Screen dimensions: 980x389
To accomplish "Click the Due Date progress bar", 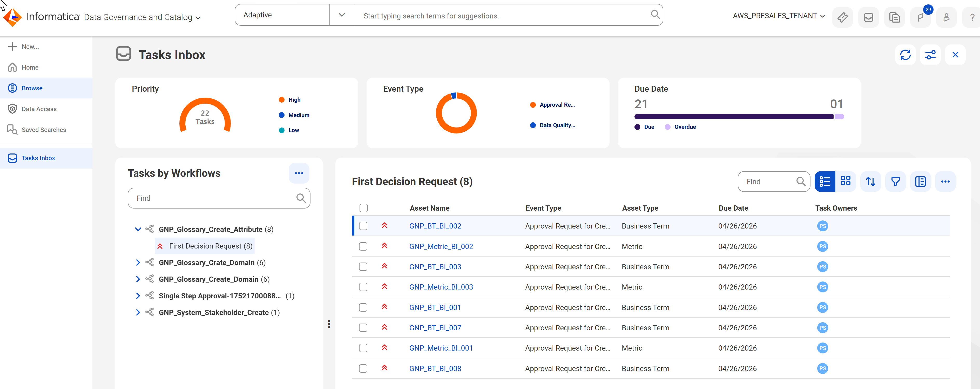I will (739, 117).
